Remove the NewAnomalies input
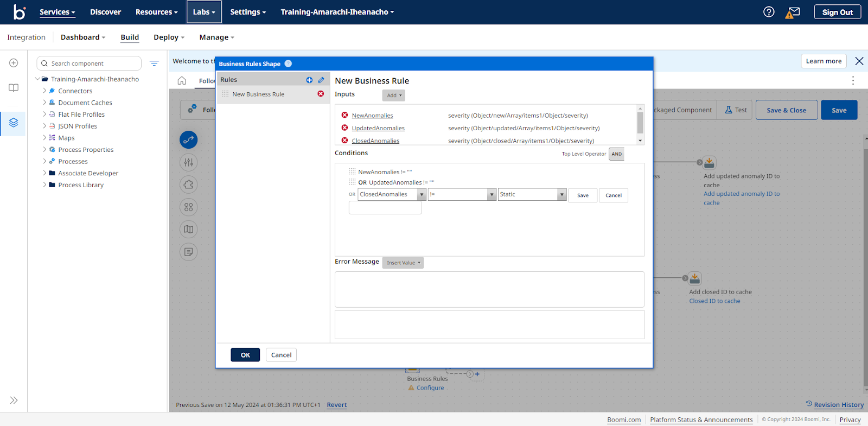Viewport: 868px width, 426px height. click(344, 115)
